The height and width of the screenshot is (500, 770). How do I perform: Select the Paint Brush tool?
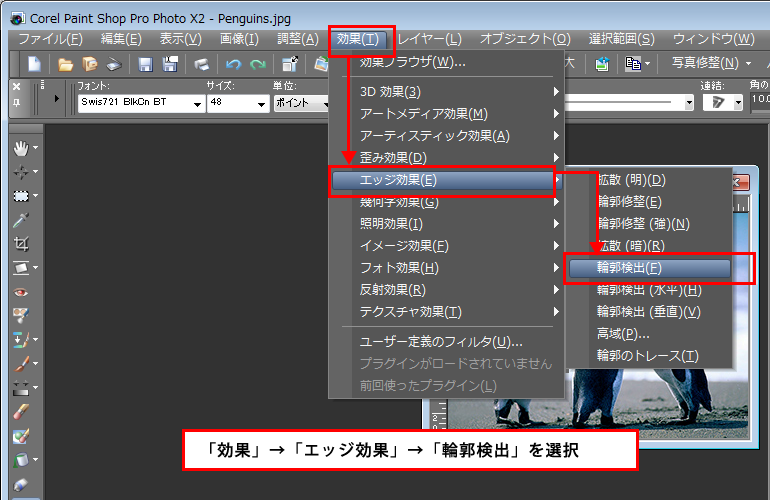[x=21, y=363]
